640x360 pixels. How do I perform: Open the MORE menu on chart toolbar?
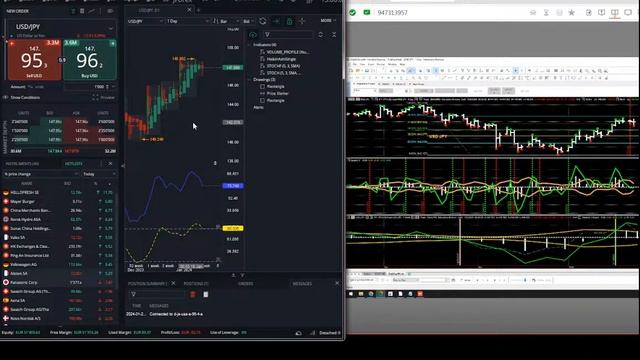click(x=328, y=20)
